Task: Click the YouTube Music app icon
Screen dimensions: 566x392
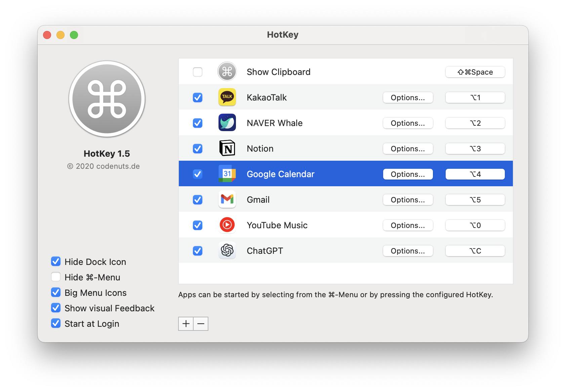Action: coord(227,225)
